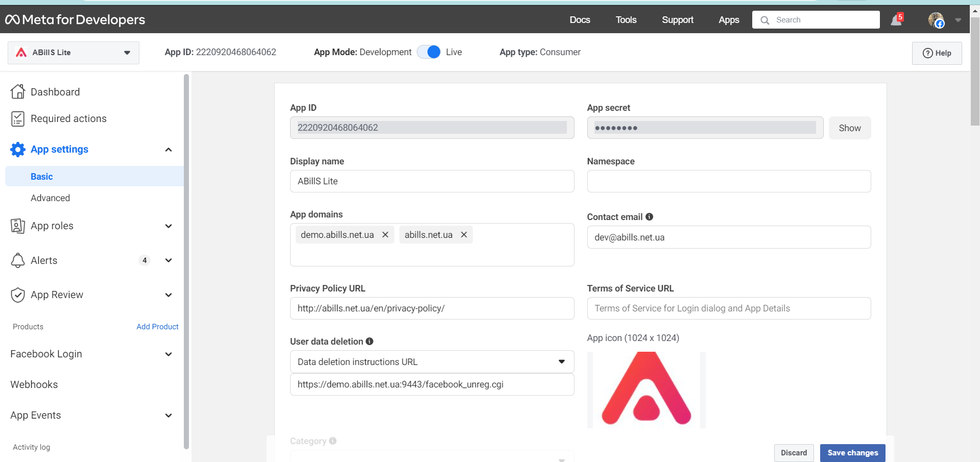Remove the abills.net.ua domain tag

point(464,235)
